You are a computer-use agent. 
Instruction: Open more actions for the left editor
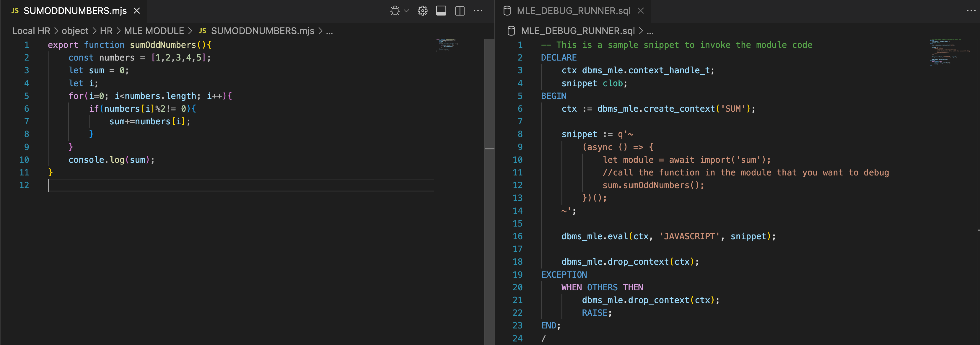pyautogui.click(x=478, y=11)
